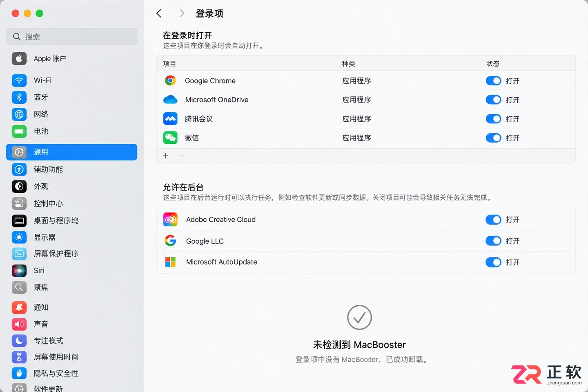Select the 蓝牙 Bluetooth icon
This screenshot has height=392, width=588.
click(19, 97)
